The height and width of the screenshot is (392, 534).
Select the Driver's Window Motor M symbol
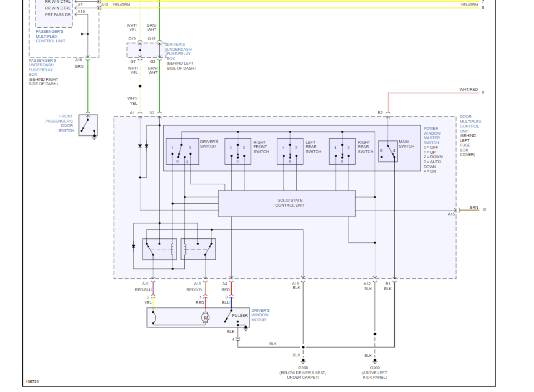coord(205,317)
